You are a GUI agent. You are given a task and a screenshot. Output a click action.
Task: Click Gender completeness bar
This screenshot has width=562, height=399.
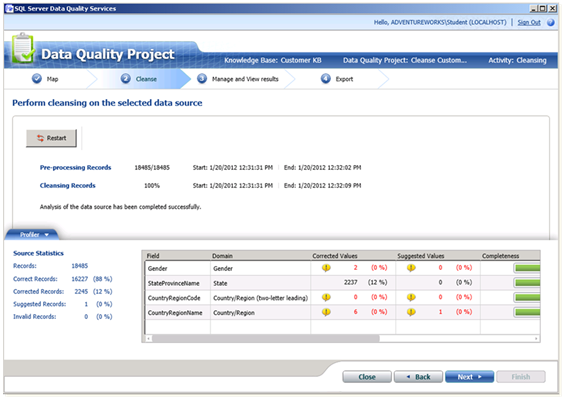[x=527, y=268]
